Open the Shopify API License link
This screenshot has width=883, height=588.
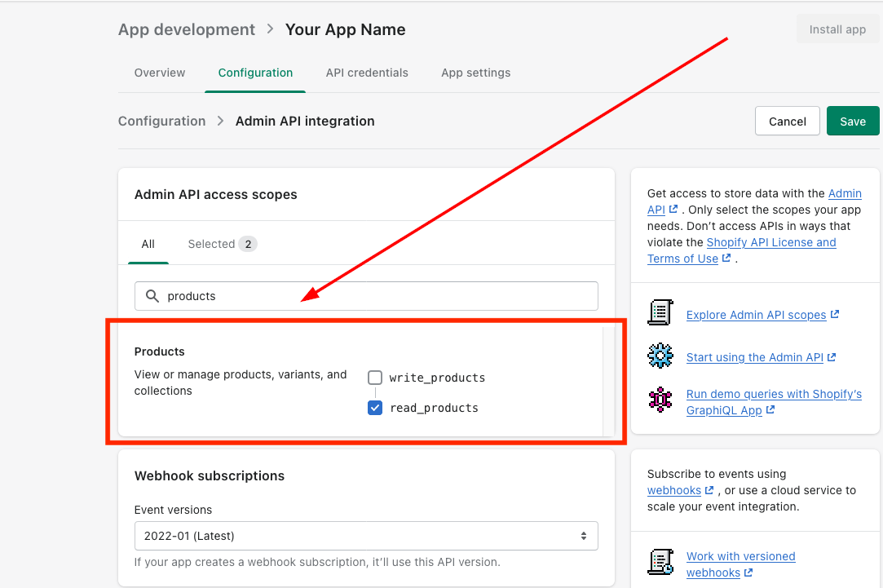pos(771,242)
